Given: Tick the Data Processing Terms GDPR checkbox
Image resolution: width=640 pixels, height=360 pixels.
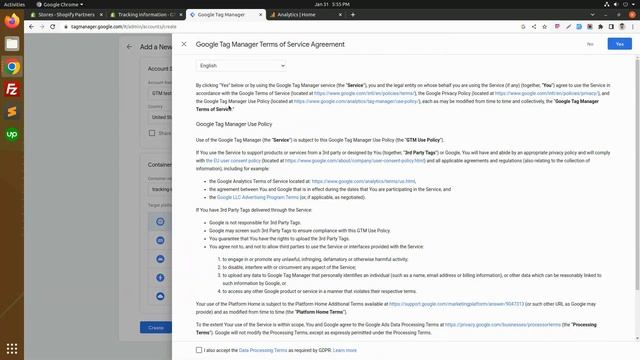Looking at the screenshot, I should point(199,350).
